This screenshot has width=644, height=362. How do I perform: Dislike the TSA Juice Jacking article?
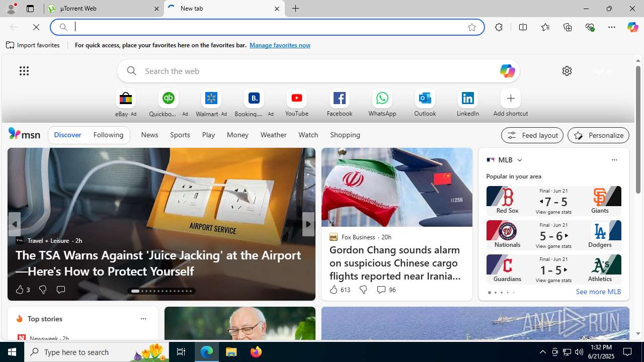43,290
